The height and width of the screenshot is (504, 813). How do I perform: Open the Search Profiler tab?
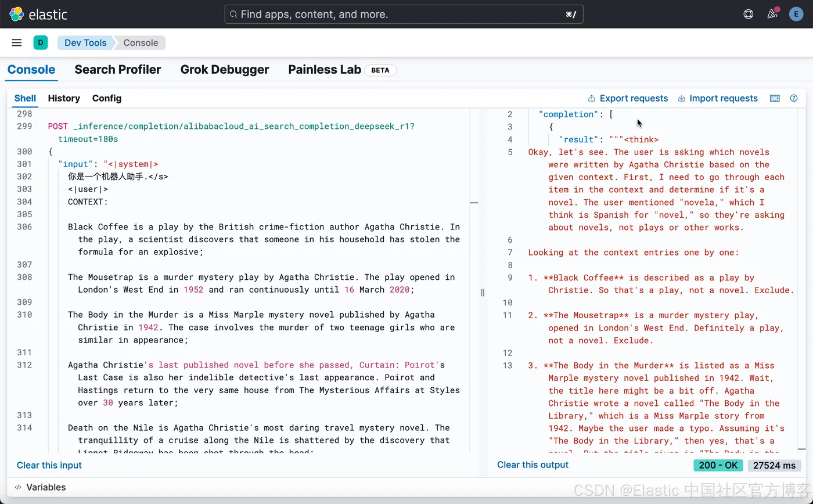(x=118, y=70)
